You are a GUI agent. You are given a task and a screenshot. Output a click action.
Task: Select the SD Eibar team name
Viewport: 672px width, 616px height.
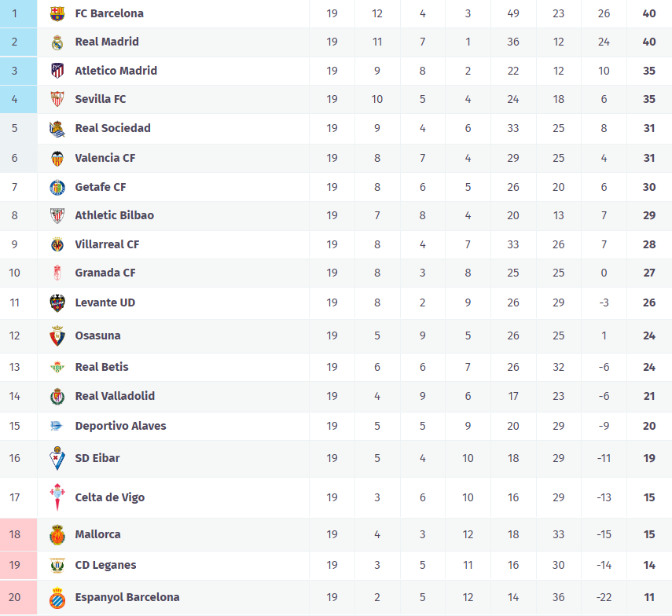point(97,458)
